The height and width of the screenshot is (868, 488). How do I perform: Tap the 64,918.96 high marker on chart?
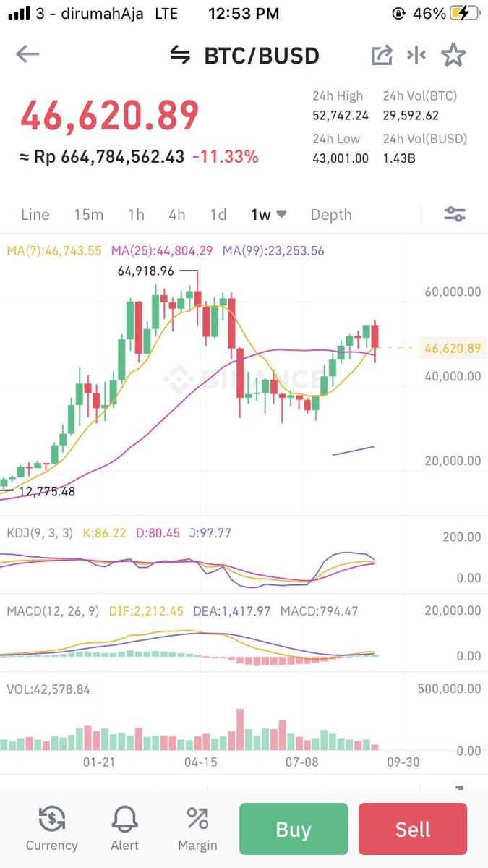146,272
